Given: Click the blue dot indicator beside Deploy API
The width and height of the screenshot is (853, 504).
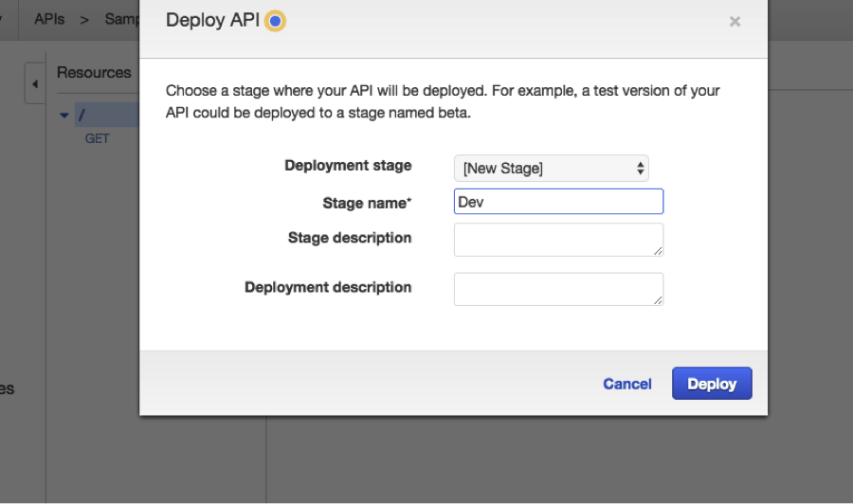Looking at the screenshot, I should (275, 21).
